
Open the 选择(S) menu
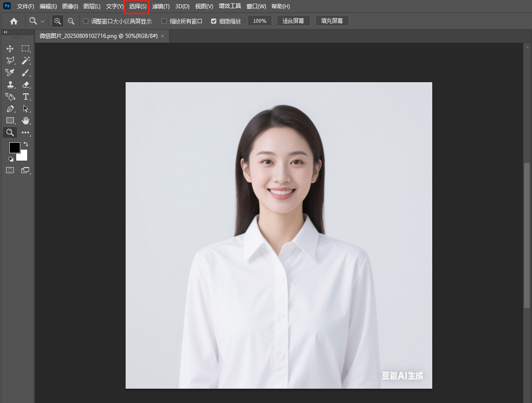tap(138, 6)
